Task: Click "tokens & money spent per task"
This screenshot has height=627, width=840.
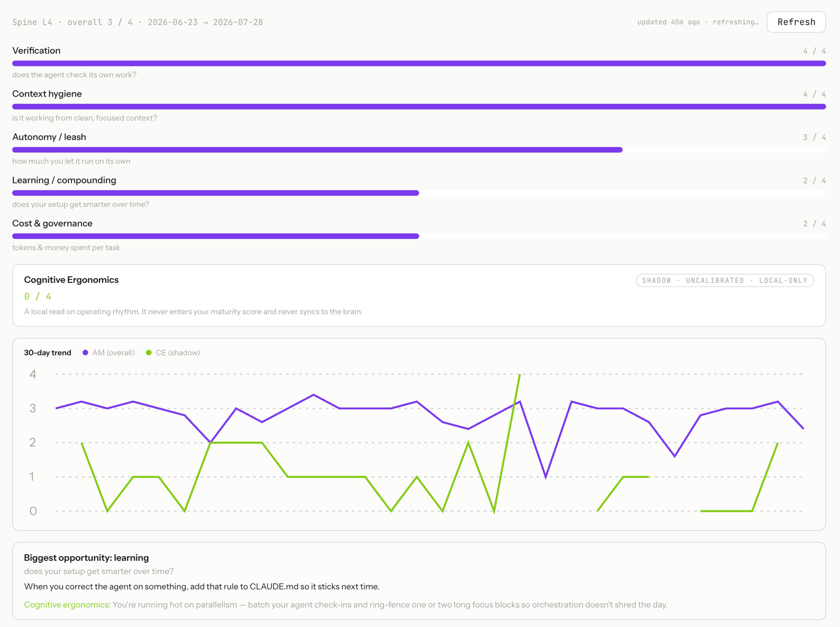Action: [x=66, y=248]
